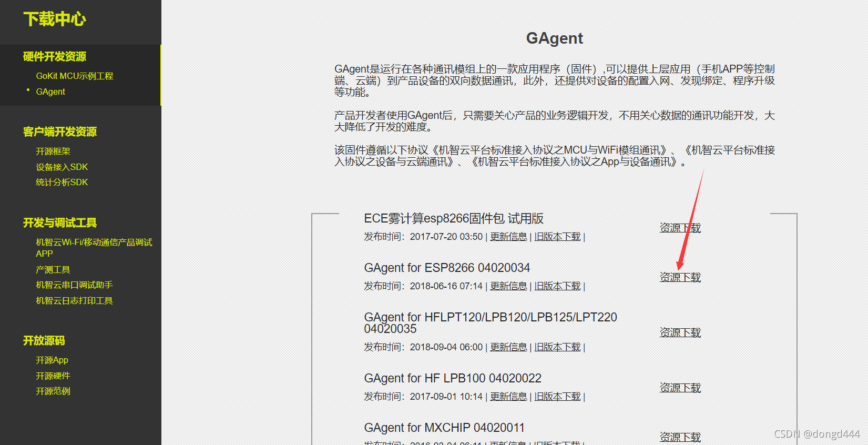Select the 硬件开发资源 section heading
Image resolution: width=868 pixels, height=445 pixels.
tap(55, 57)
